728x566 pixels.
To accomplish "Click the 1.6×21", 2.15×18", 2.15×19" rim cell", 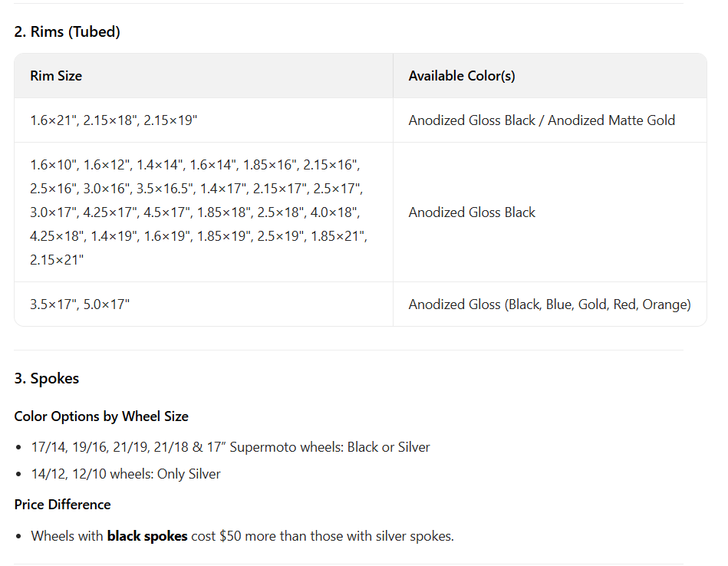I will [114, 120].
